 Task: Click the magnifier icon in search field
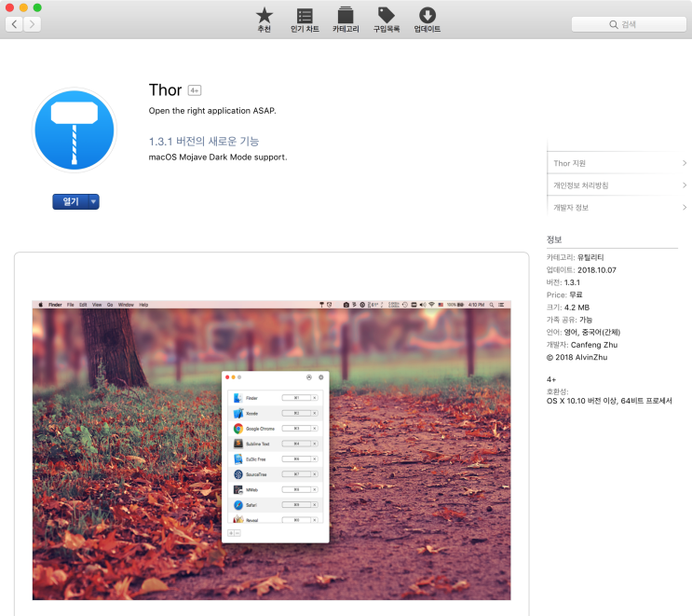click(x=614, y=24)
